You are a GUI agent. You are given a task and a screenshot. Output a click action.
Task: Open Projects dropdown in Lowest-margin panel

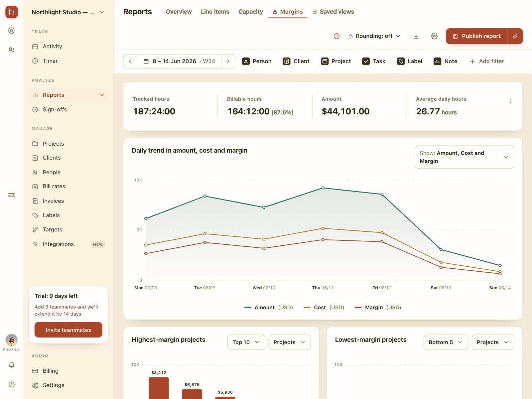tap(493, 342)
